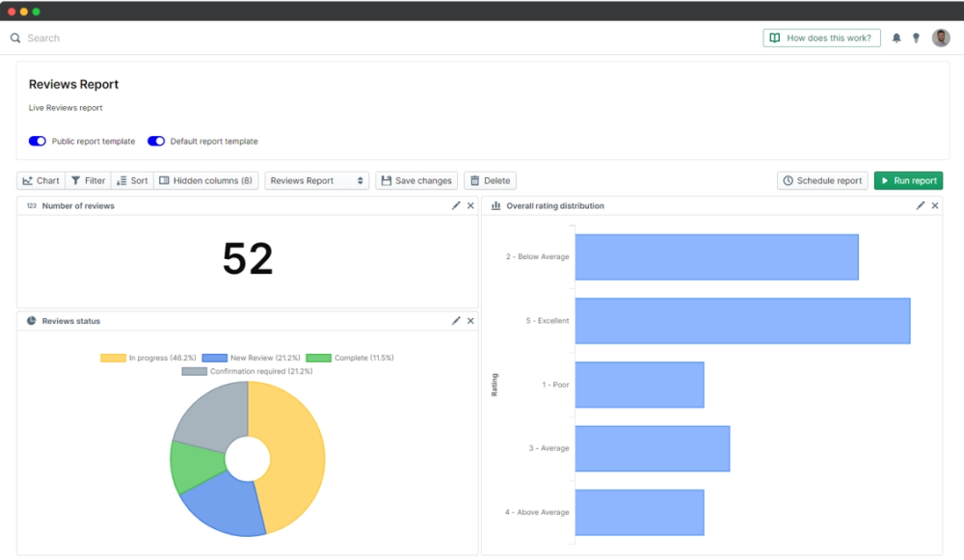Close Overall rating distribution widget

935,206
